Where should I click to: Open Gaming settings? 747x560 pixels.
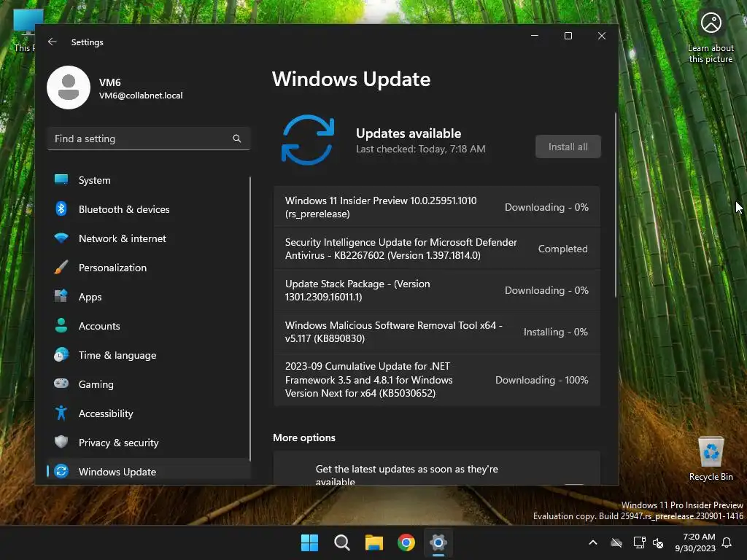[x=149, y=384]
